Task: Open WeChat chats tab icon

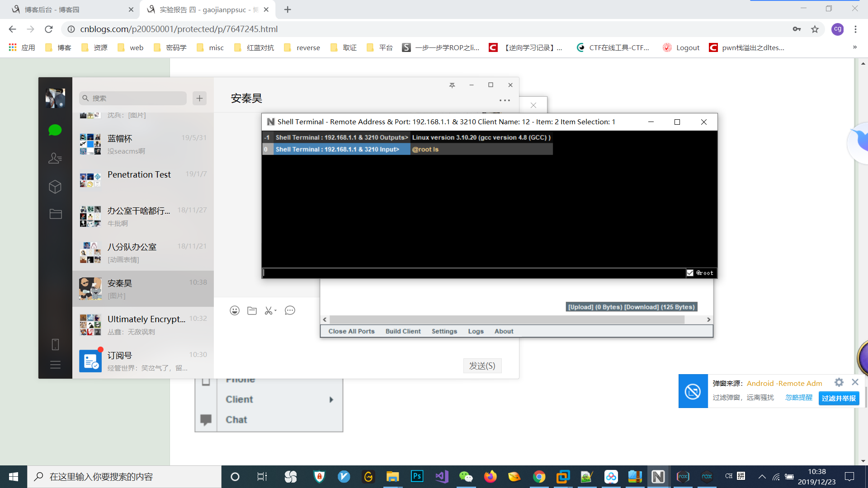Action: coord(55,131)
